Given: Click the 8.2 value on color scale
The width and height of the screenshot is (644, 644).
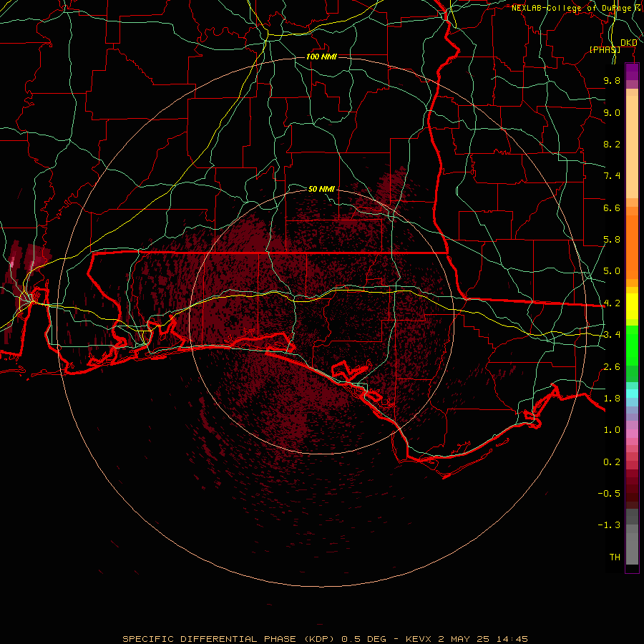Looking at the screenshot, I should pos(612,144).
